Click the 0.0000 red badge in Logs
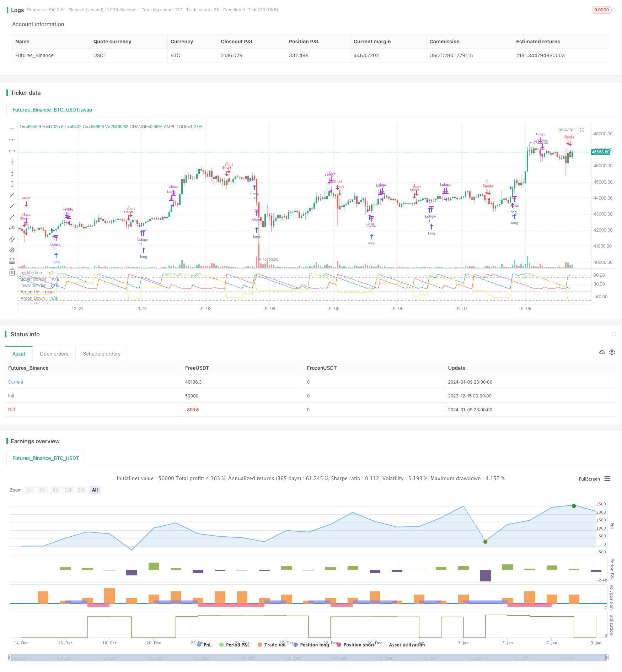The height and width of the screenshot is (672, 622). tap(601, 10)
